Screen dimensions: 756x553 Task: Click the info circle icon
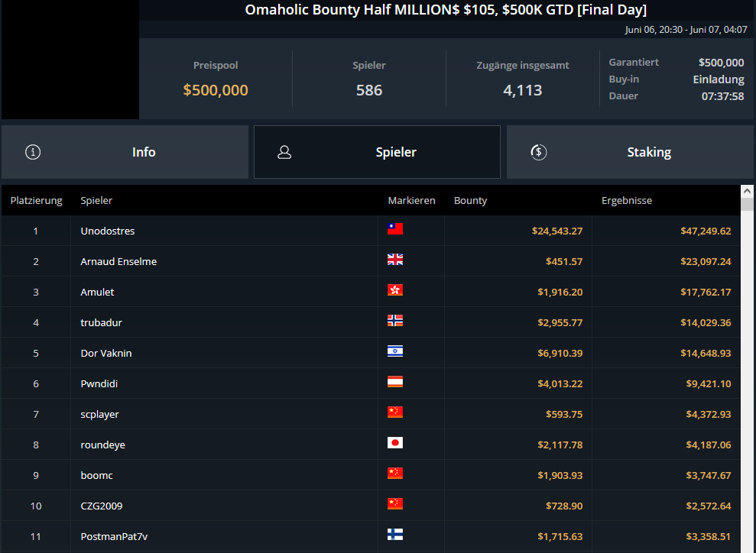[33, 152]
